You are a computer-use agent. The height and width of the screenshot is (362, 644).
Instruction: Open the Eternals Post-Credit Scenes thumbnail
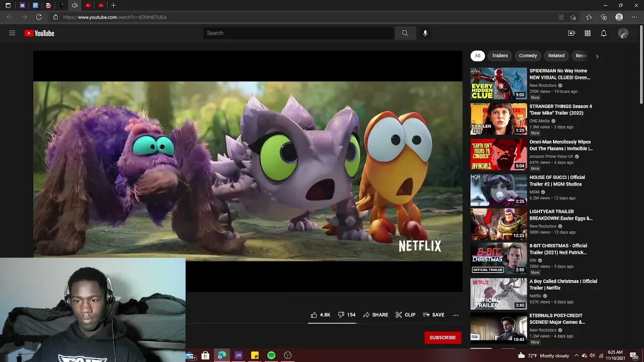[x=499, y=328]
